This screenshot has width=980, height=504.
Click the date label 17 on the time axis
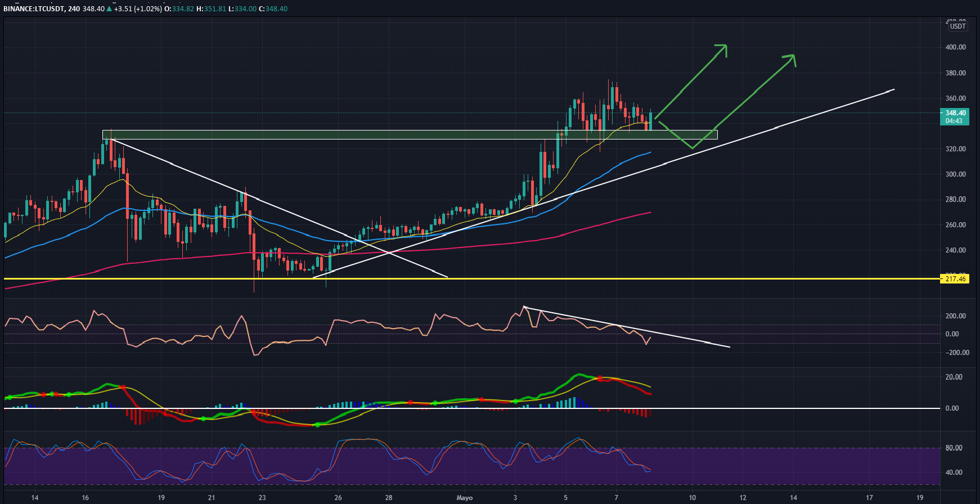pyautogui.click(x=870, y=498)
